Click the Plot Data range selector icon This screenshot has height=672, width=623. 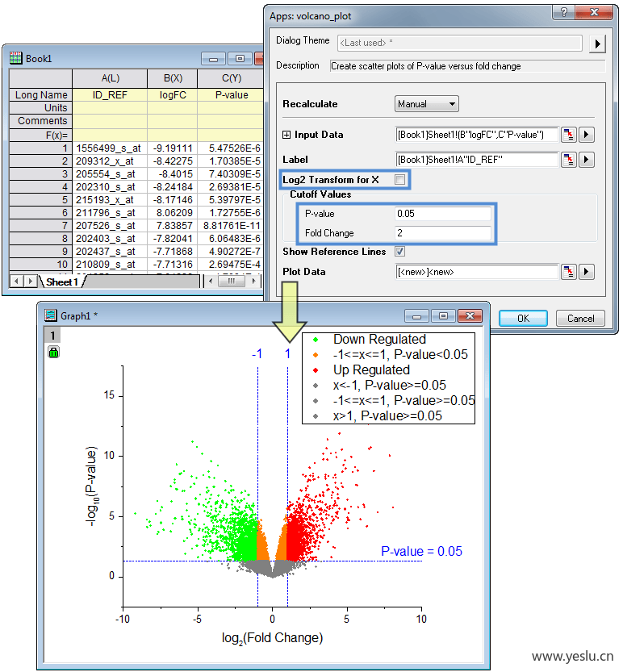[x=569, y=272]
